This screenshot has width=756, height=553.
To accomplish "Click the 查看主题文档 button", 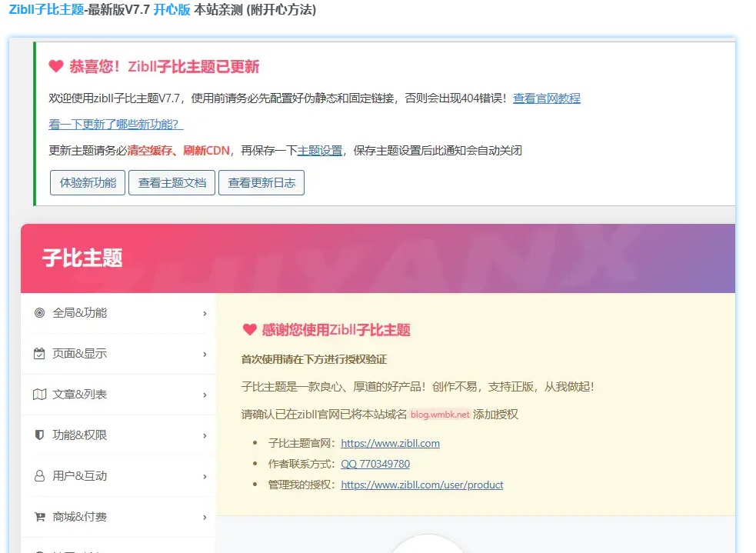I will point(172,183).
